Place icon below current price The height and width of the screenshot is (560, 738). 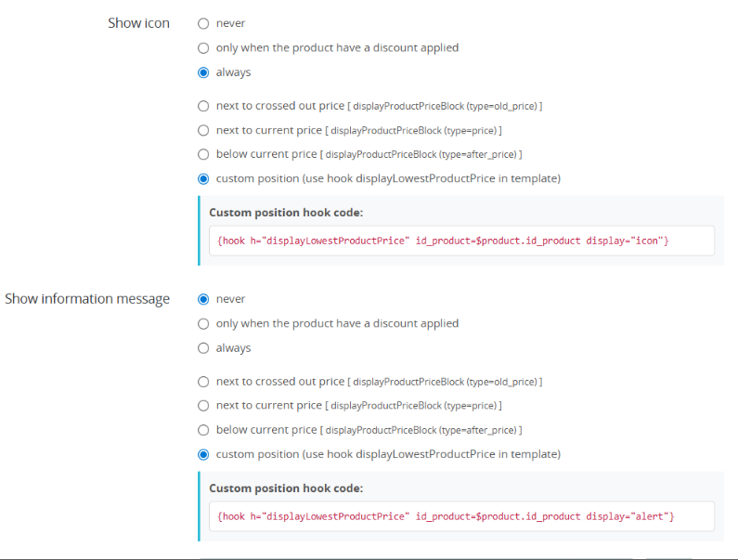pyautogui.click(x=203, y=154)
